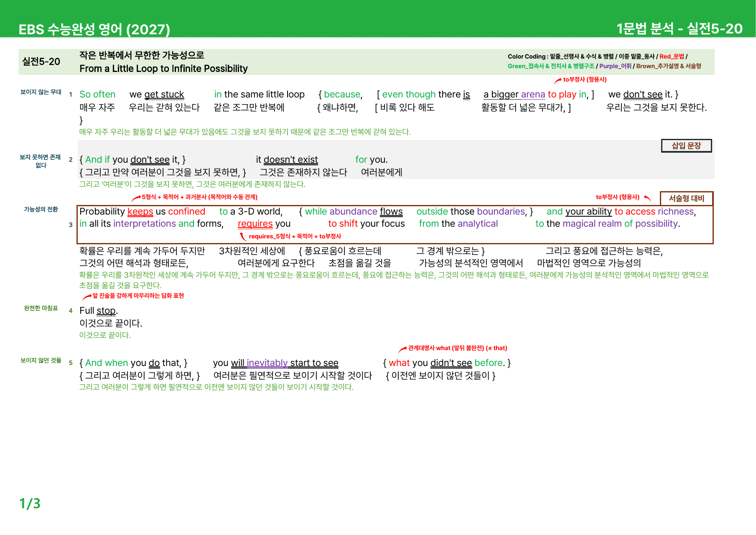Click the sentence 'Full stop.'

tap(99, 311)
